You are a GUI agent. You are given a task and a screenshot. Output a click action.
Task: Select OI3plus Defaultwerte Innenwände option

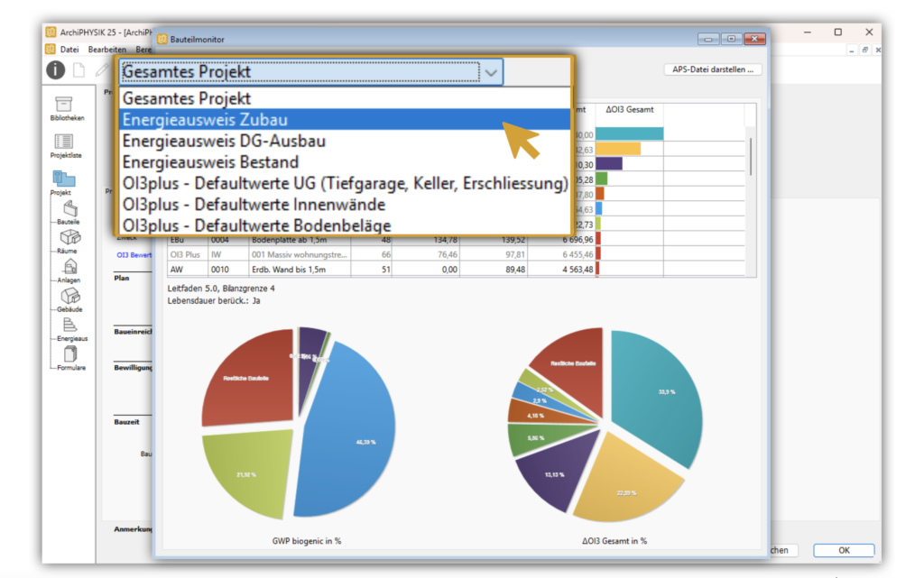click(x=345, y=205)
